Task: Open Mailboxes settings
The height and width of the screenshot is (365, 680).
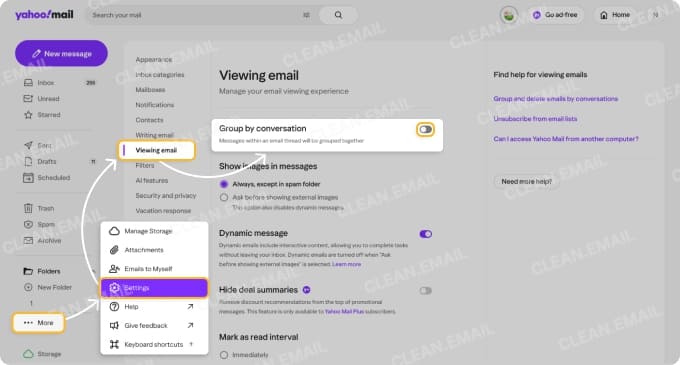Action: 150,90
